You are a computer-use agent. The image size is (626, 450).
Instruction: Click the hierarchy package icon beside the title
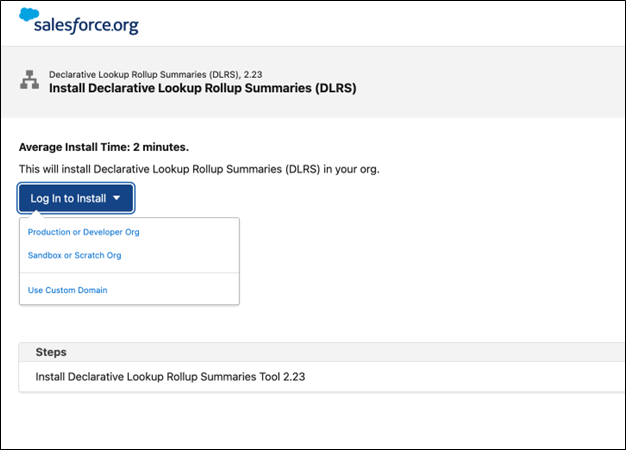(30, 80)
